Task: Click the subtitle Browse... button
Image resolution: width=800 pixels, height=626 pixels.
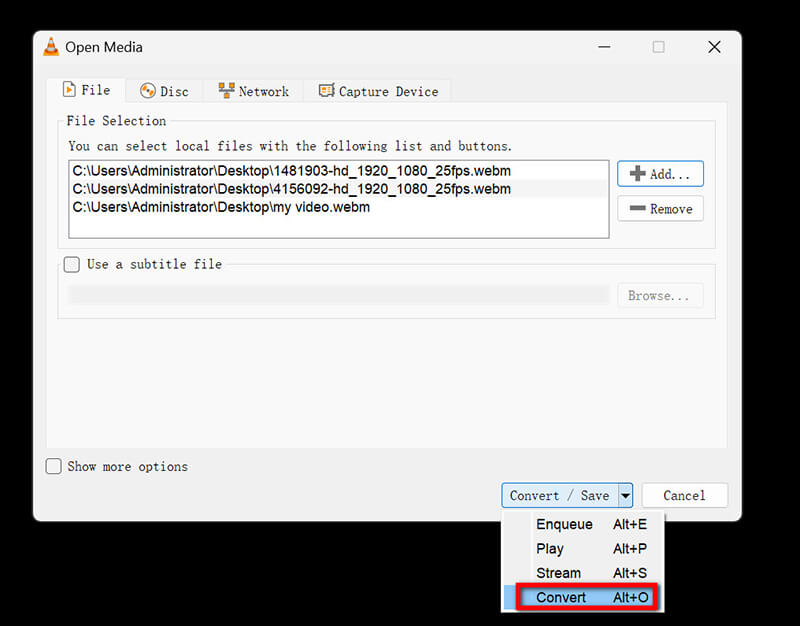Action: [660, 295]
